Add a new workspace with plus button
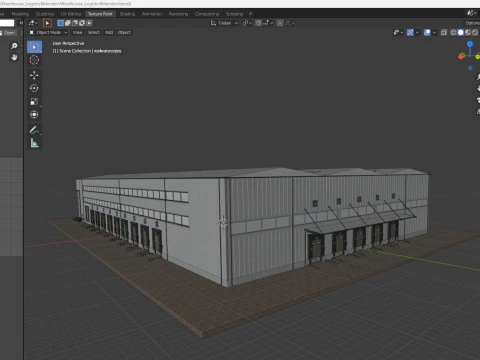 point(251,14)
